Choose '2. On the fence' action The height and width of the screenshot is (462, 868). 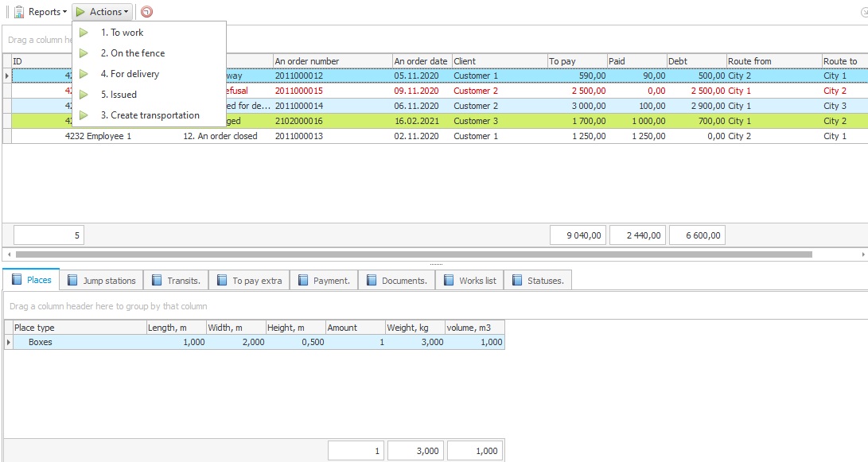149,53
